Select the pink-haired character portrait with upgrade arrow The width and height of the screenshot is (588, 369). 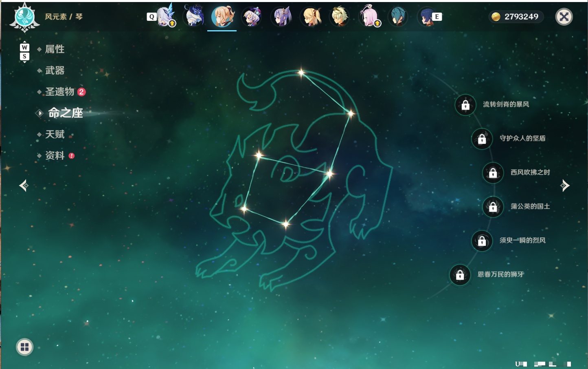pos(369,17)
